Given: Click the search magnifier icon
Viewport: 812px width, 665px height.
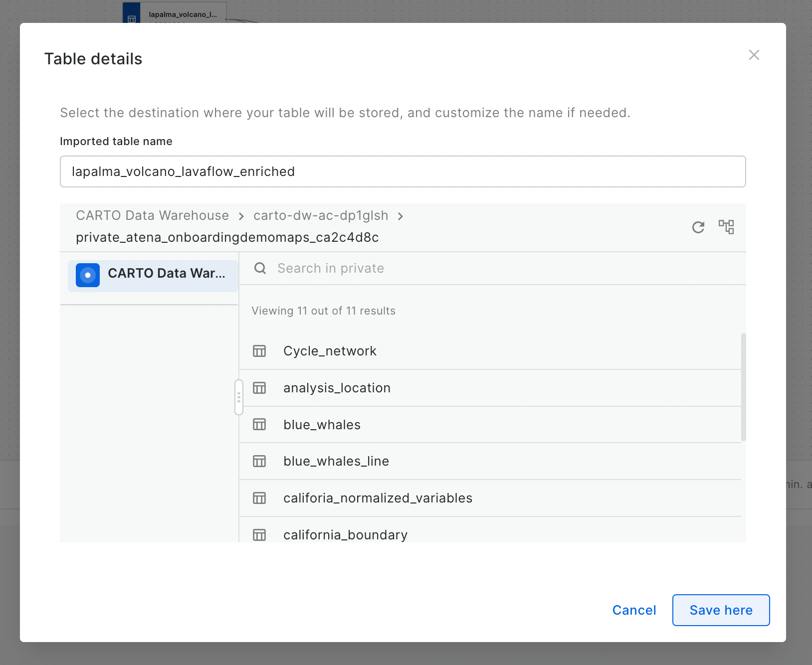Looking at the screenshot, I should click(x=260, y=268).
